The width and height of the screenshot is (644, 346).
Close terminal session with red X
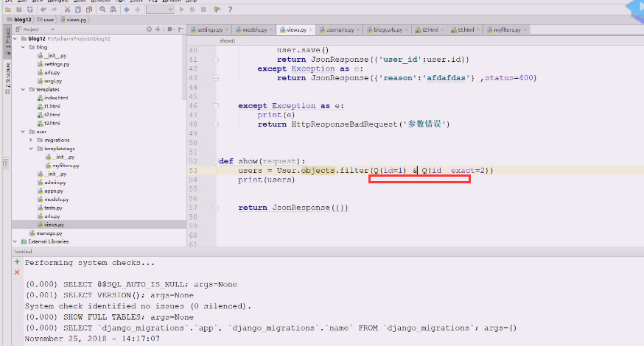click(17, 272)
